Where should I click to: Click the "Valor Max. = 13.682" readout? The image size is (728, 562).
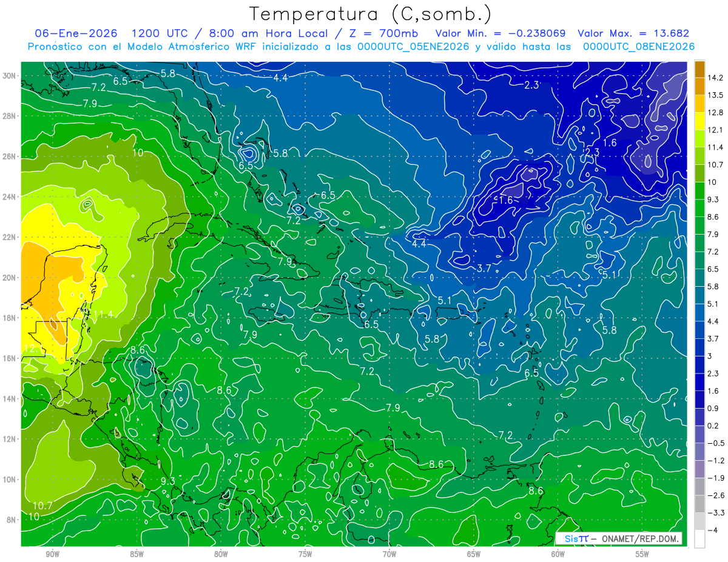[633, 33]
